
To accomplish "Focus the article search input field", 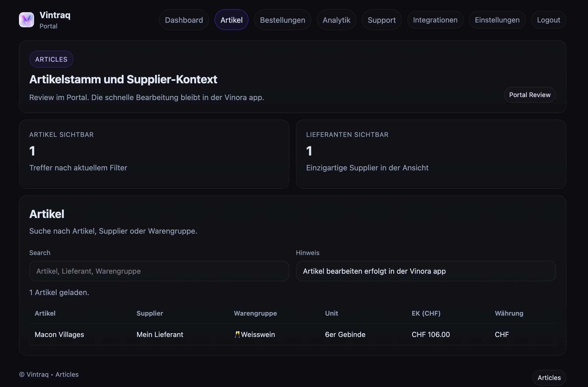I will click(x=159, y=271).
